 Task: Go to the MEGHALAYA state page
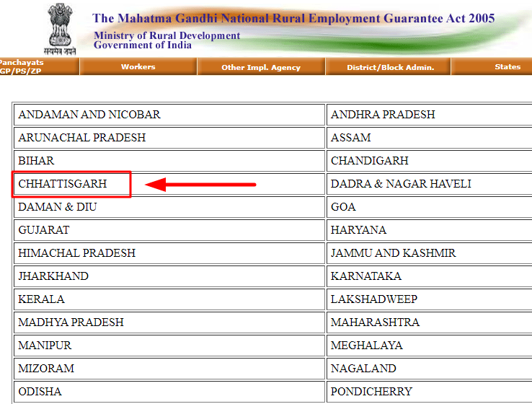click(x=366, y=346)
